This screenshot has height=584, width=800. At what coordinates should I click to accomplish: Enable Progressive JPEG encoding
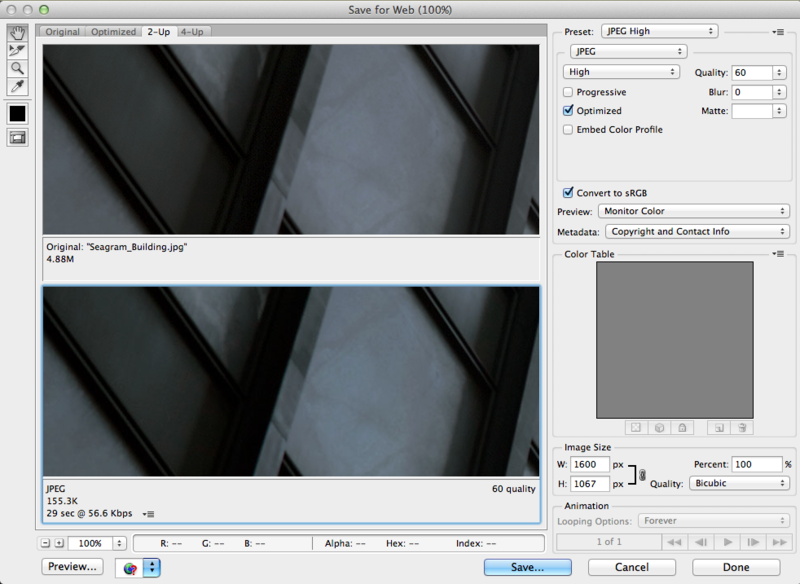(569, 91)
